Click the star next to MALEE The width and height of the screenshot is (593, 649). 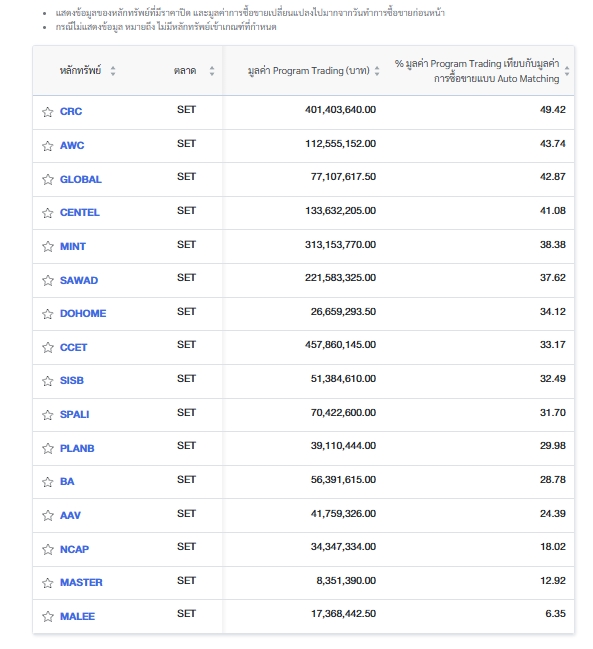click(x=48, y=616)
